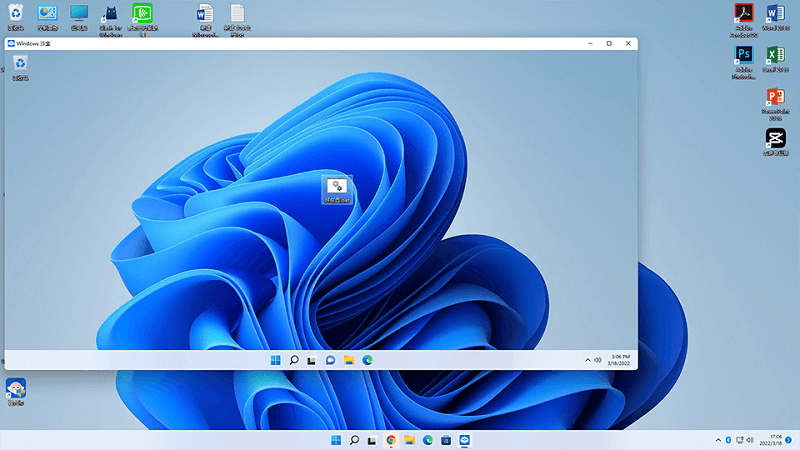The width and height of the screenshot is (800, 450).
Task: Select the Clash for Windows shortcut
Action: tap(110, 20)
